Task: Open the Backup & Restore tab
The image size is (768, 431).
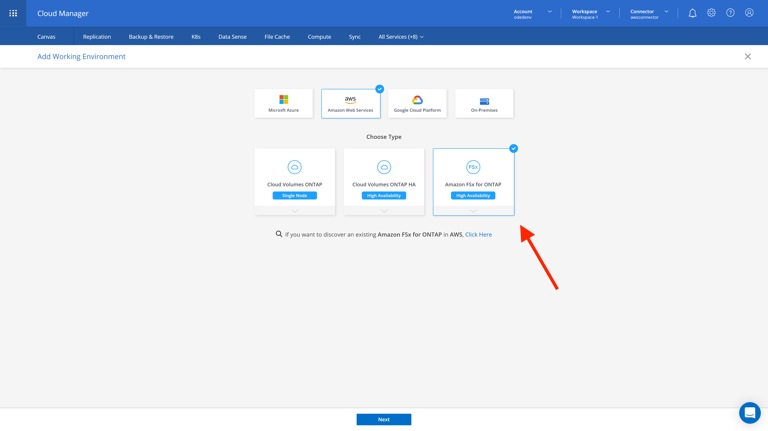Action: tap(151, 37)
